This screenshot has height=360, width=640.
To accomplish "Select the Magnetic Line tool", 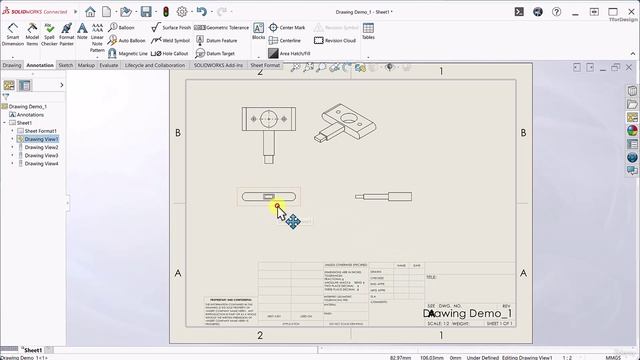I will (x=128, y=53).
